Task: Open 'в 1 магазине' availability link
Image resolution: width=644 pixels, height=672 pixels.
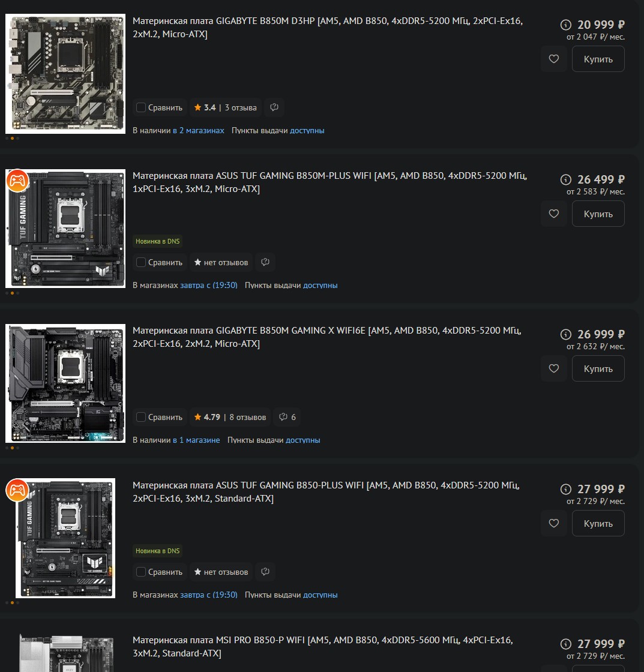Action: pyautogui.click(x=196, y=440)
